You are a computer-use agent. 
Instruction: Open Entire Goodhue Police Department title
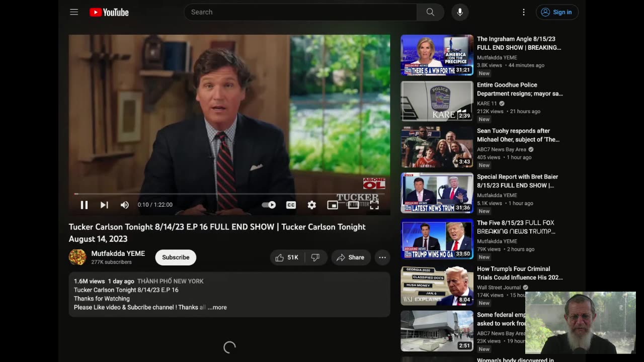(x=520, y=89)
